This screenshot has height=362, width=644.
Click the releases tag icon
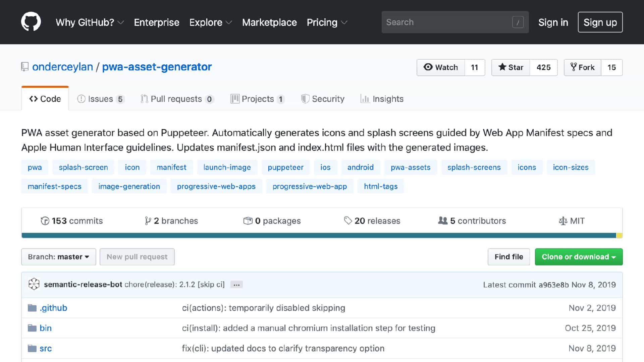[348, 221]
